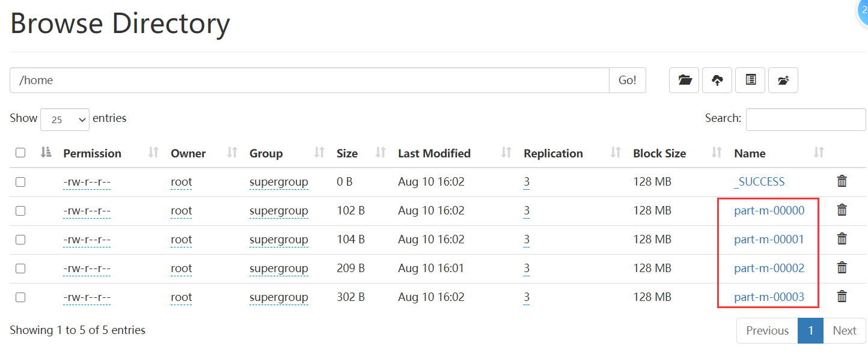The width and height of the screenshot is (868, 361).
Task: Click the root owner link for _SUCCESS
Action: pos(182,181)
